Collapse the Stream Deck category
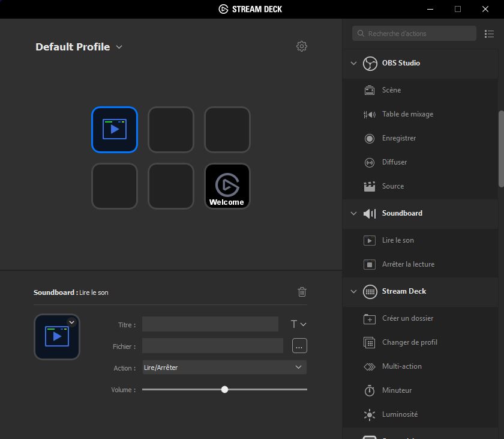 pos(353,291)
